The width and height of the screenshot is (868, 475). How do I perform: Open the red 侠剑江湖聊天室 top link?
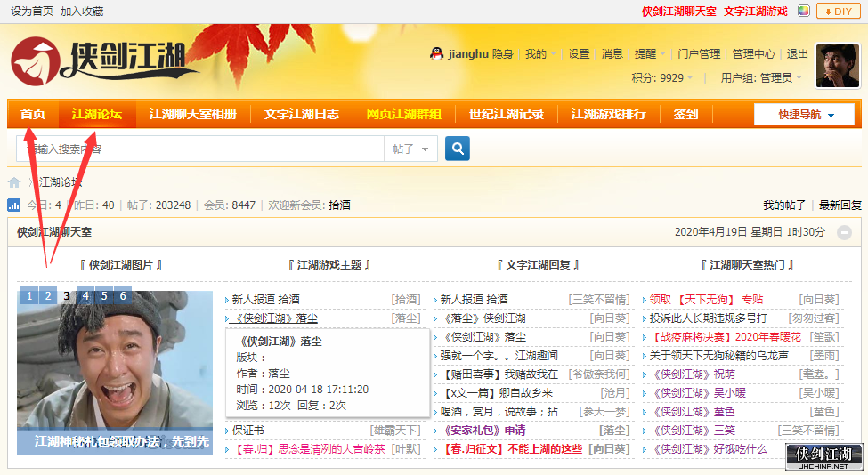click(x=678, y=11)
